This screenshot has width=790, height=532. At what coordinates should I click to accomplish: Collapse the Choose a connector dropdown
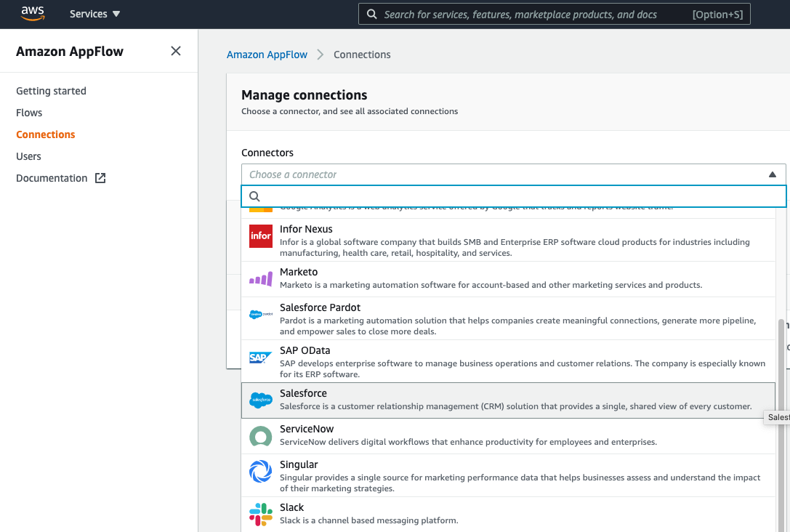click(x=513, y=174)
